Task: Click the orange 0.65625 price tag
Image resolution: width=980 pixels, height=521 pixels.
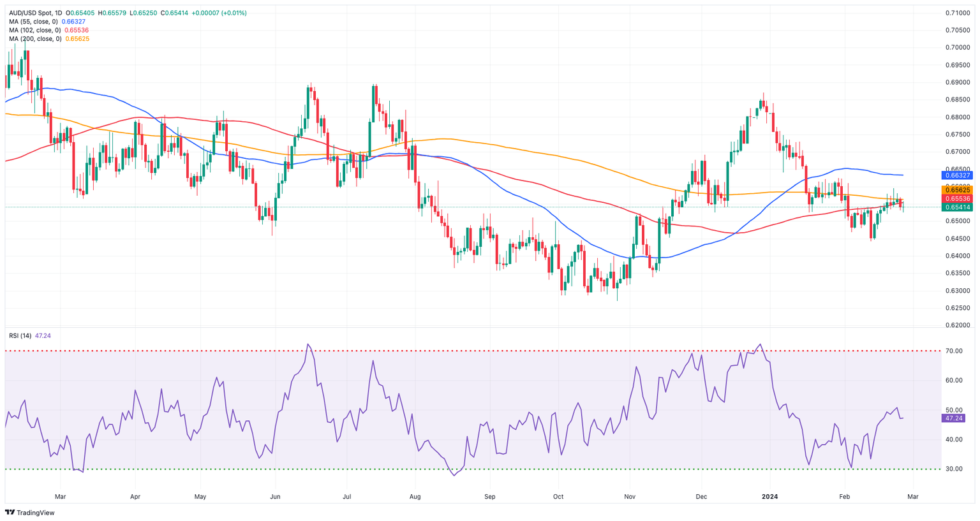Action: pos(956,190)
